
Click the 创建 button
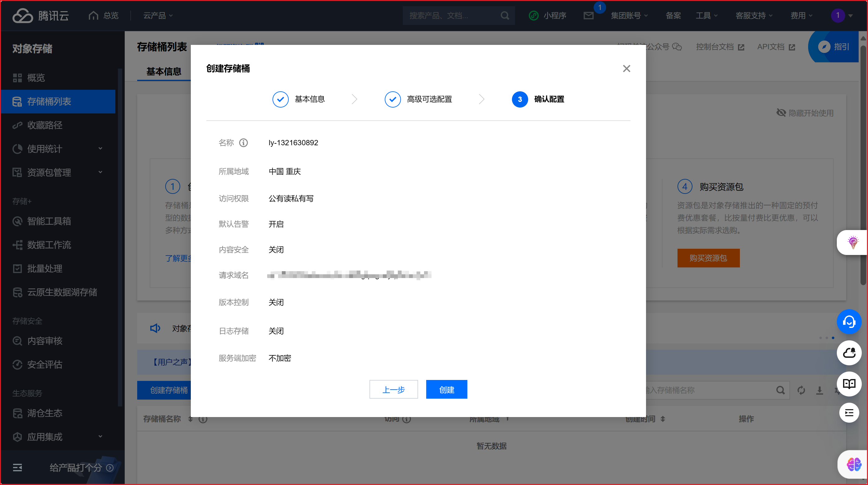(446, 390)
